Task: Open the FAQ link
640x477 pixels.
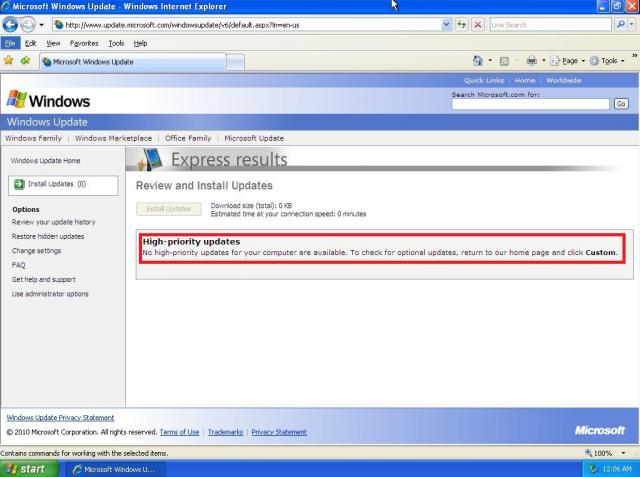Action: (x=18, y=265)
